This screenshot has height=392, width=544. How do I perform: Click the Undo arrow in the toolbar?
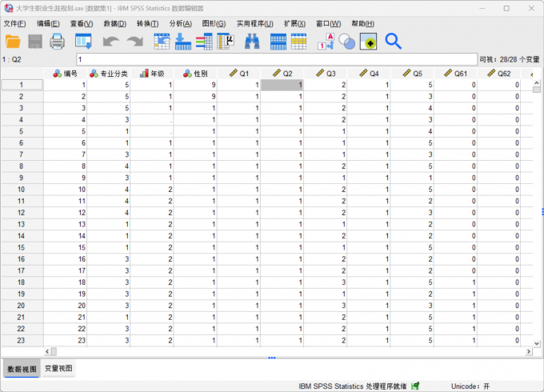pos(110,41)
